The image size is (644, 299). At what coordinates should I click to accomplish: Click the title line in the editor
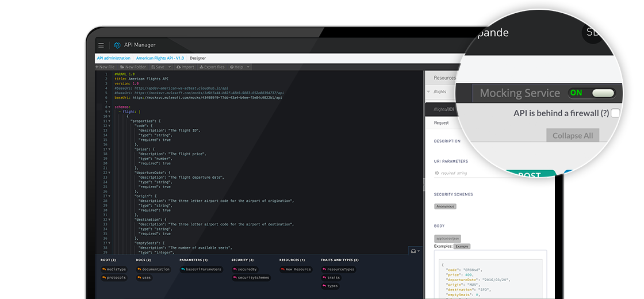coord(141,79)
